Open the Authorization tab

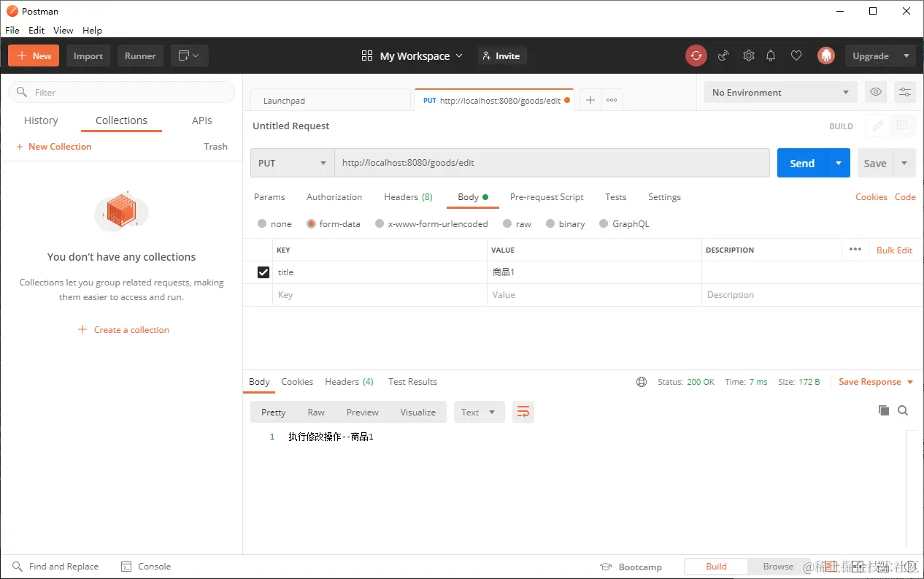click(334, 197)
